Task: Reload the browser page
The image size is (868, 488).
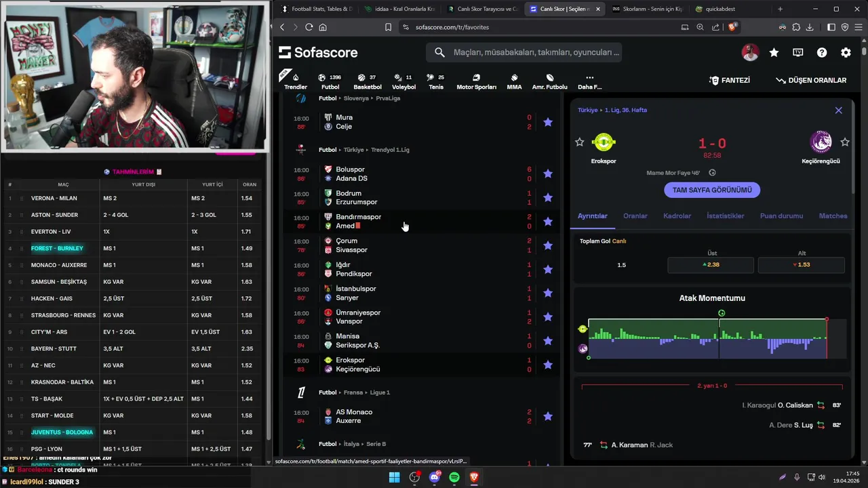Action: tap(309, 27)
